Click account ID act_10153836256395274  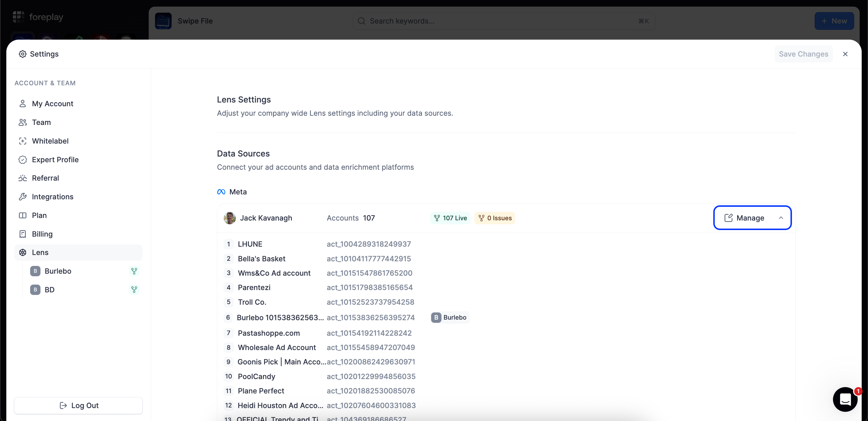coord(371,318)
